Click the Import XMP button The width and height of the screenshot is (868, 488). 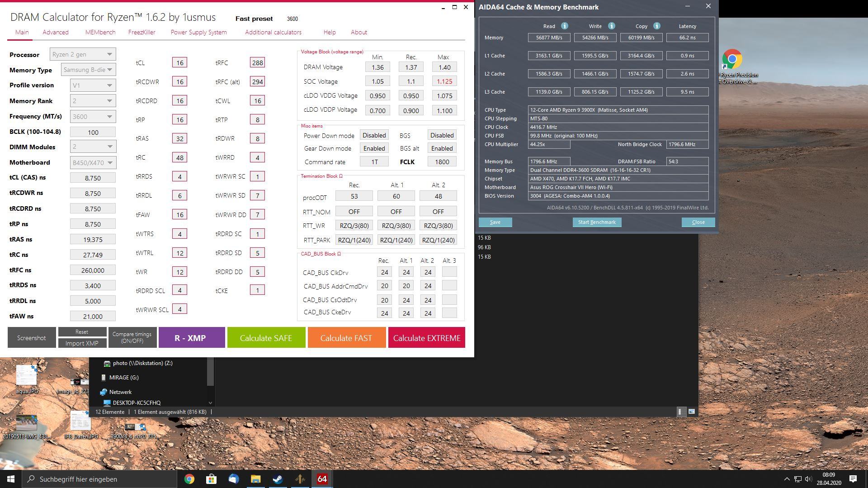click(82, 343)
